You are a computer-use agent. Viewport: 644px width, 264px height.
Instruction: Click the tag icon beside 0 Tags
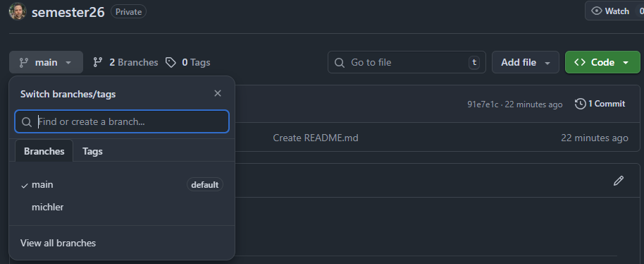click(x=171, y=62)
